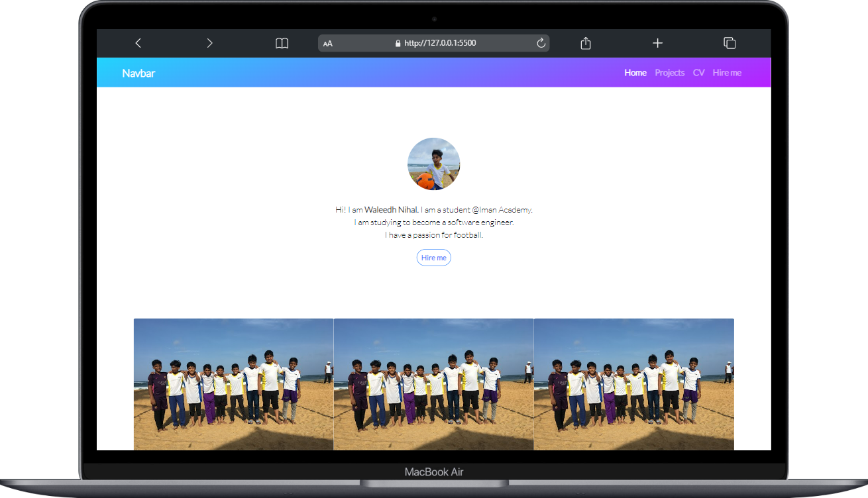Open the leftmost beach team photo
868x498 pixels.
click(233, 384)
